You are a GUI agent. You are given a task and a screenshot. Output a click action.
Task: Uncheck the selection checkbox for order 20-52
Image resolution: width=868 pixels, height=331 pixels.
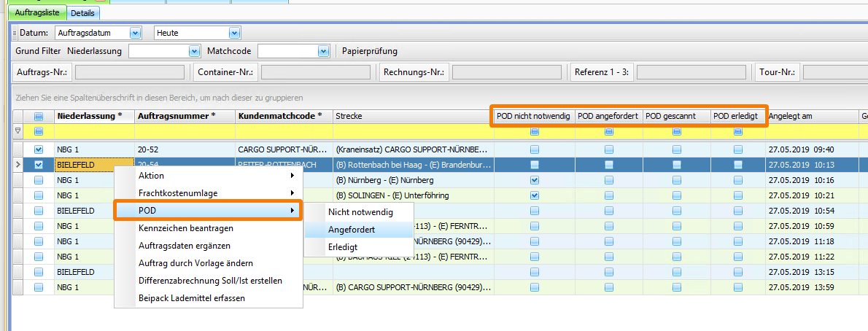(39, 149)
